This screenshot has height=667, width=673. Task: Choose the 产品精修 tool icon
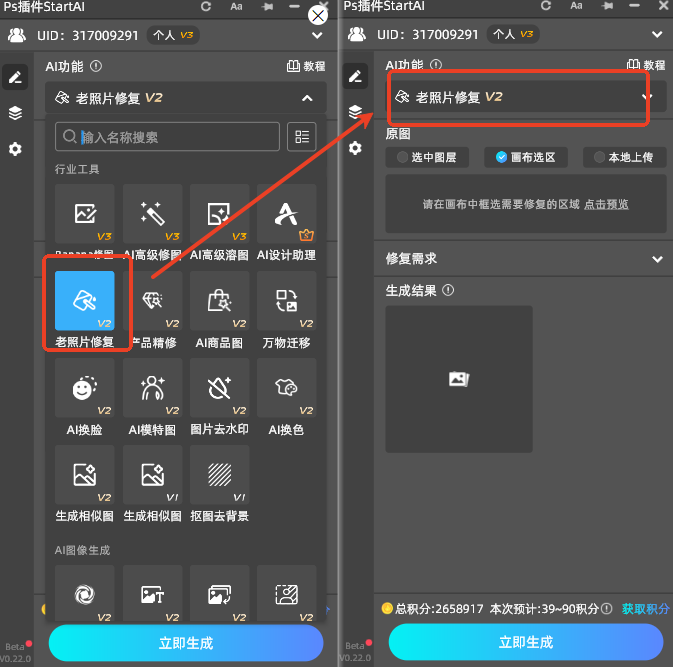(x=152, y=300)
